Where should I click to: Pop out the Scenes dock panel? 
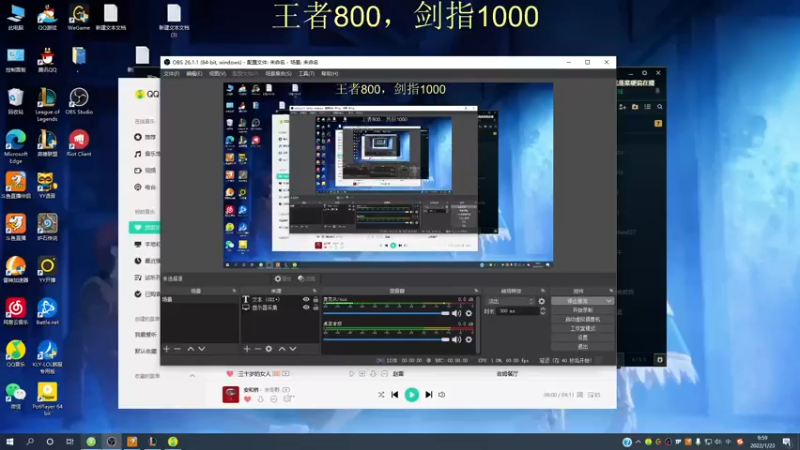point(234,291)
